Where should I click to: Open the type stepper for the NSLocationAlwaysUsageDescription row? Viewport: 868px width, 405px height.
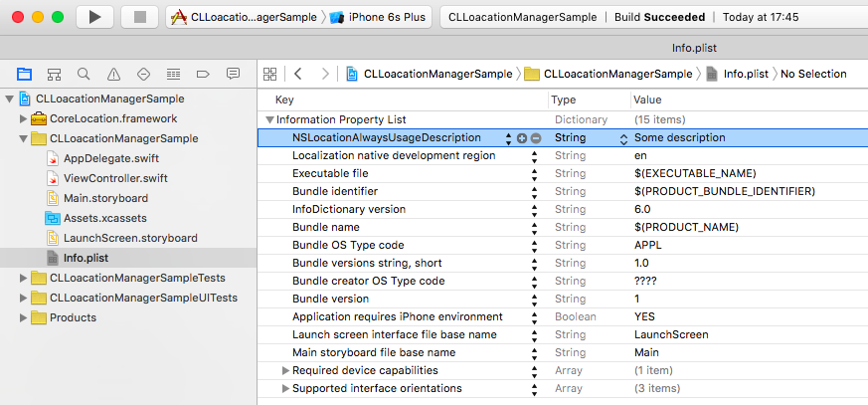pyautogui.click(x=624, y=138)
